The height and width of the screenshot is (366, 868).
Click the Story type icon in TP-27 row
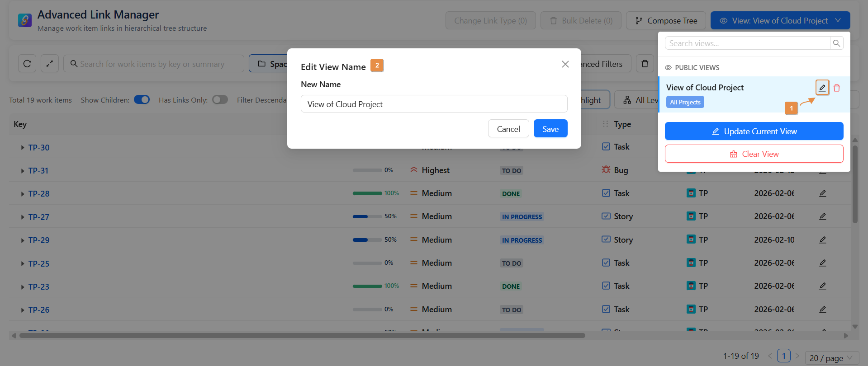tap(606, 216)
